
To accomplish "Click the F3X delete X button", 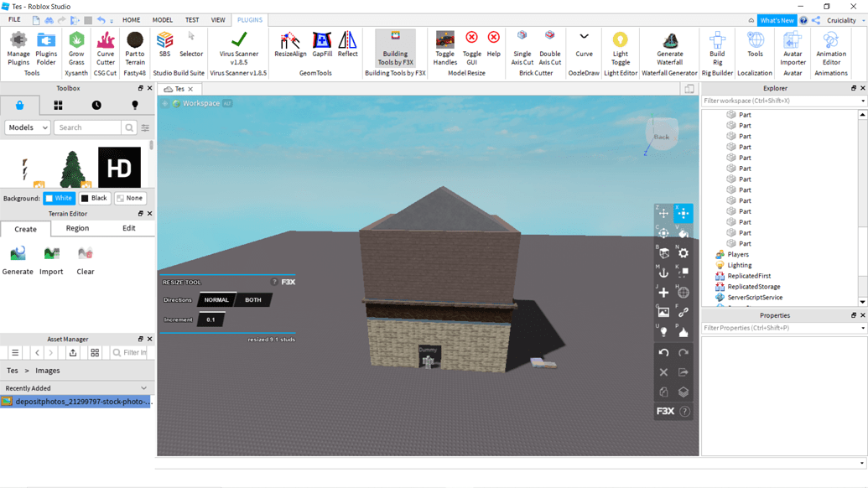I will [663, 372].
